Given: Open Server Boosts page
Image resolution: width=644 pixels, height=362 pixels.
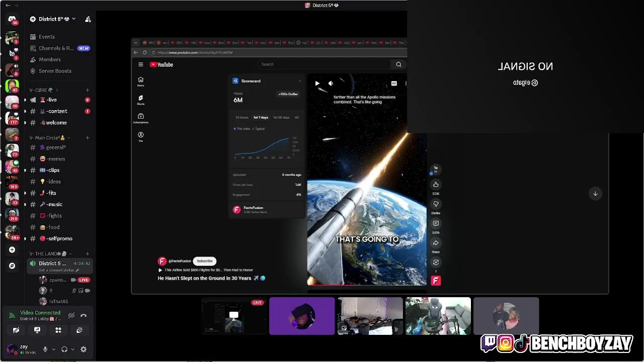Looking at the screenshot, I should [x=60, y=71].
